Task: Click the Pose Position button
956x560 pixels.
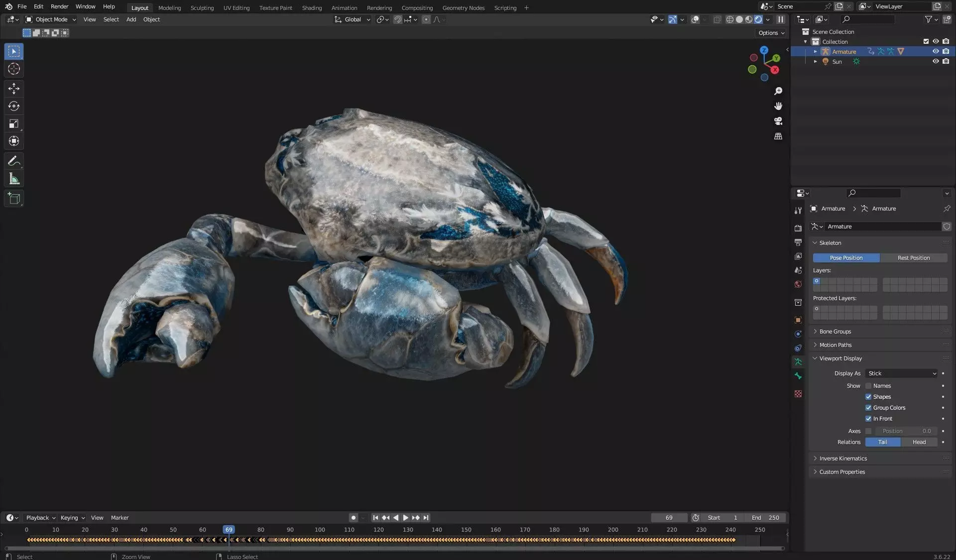Action: [846, 258]
